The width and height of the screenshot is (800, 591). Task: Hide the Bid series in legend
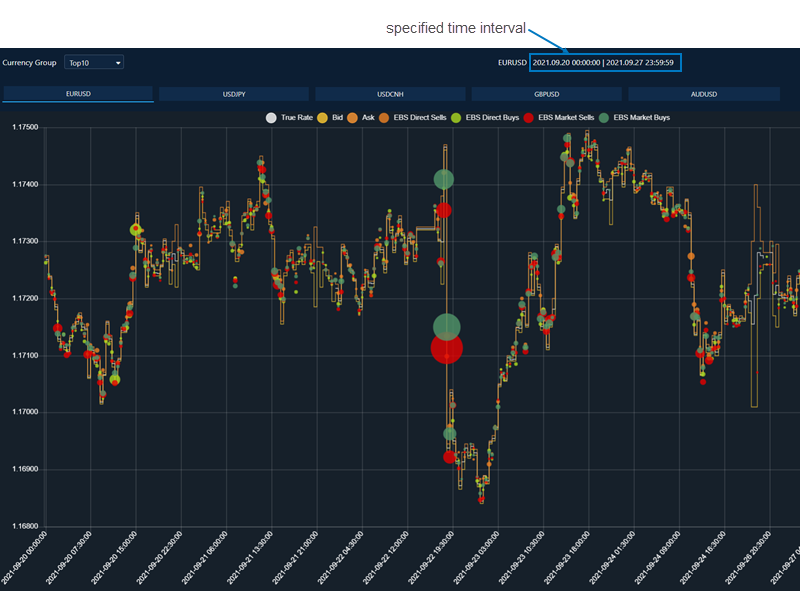tap(322, 118)
